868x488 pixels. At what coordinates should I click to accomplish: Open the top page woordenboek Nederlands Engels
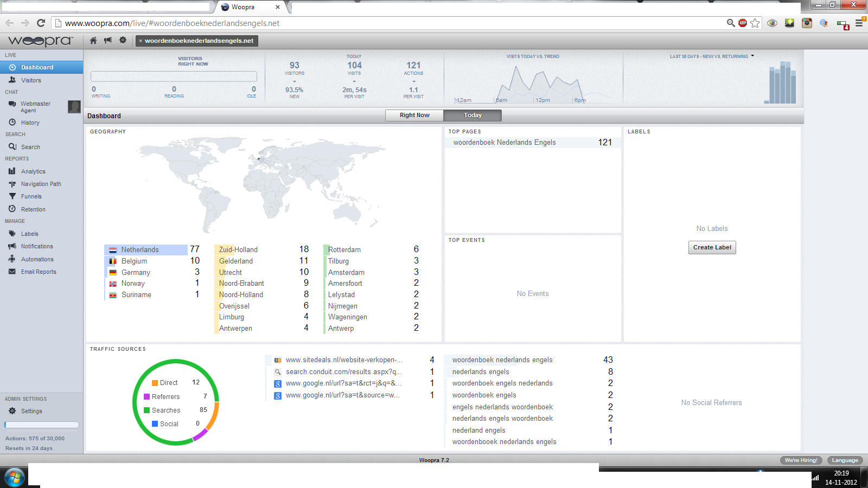(533, 142)
